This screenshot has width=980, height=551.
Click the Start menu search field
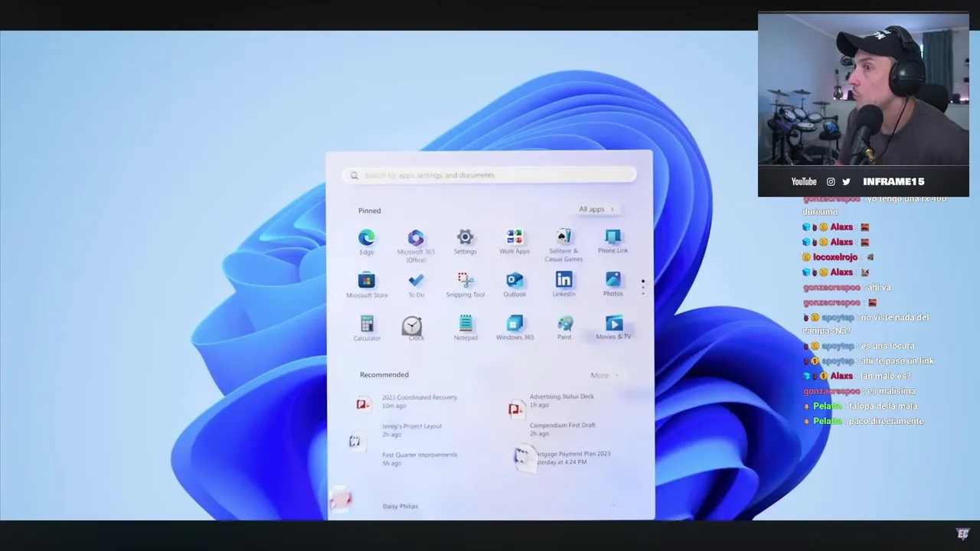(x=488, y=175)
